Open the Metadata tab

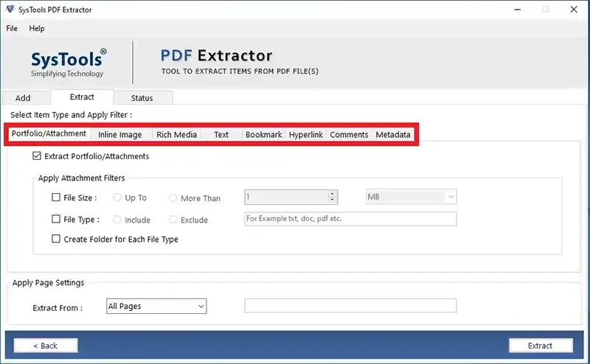(392, 135)
